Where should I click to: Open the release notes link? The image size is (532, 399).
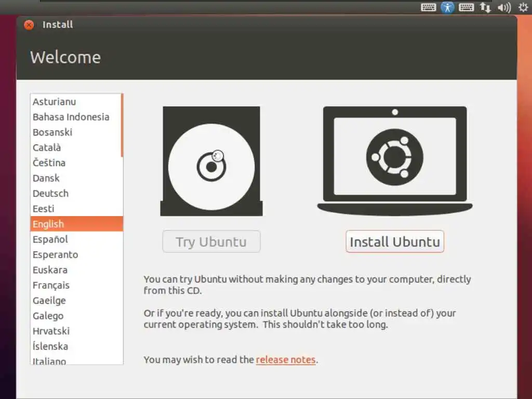tap(286, 360)
